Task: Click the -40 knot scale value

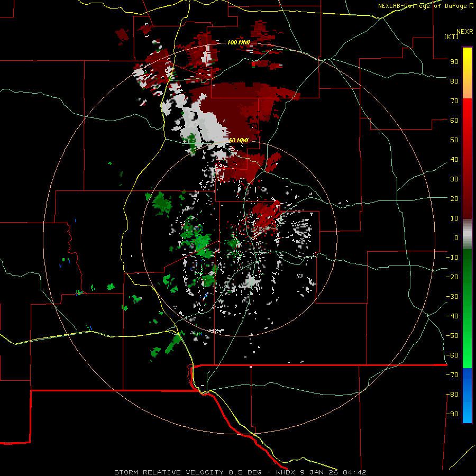Action: pos(452,316)
